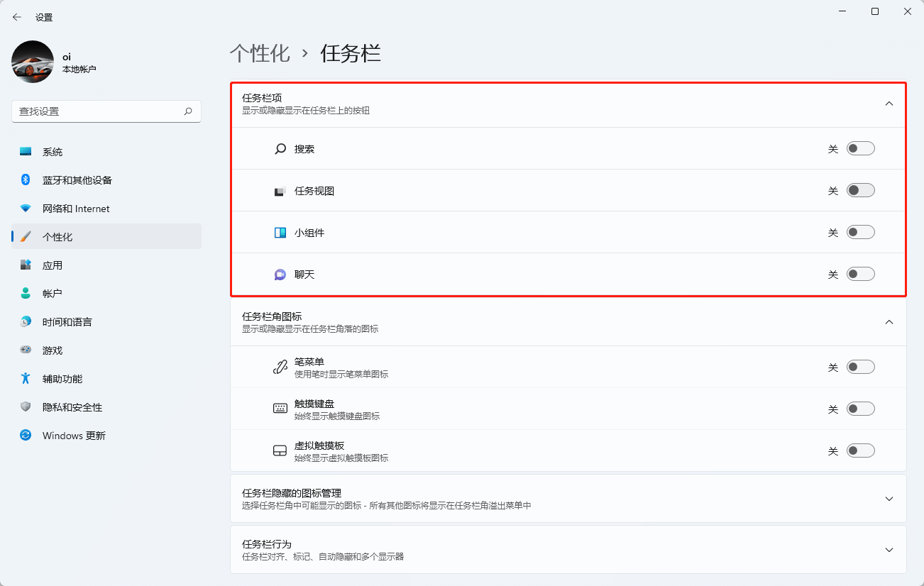924x586 pixels.
Task: Click the 个性化 breadcrumb link
Action: click(x=260, y=53)
